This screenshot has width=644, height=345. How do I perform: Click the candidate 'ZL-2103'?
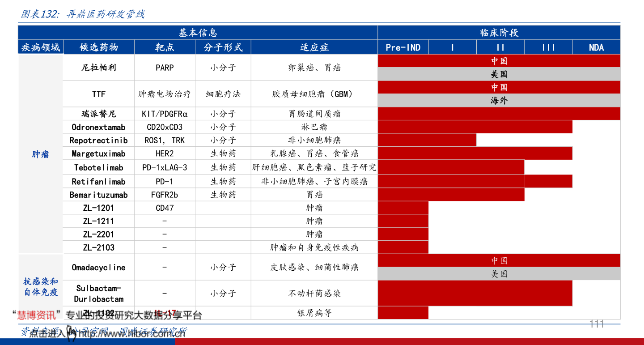point(98,247)
